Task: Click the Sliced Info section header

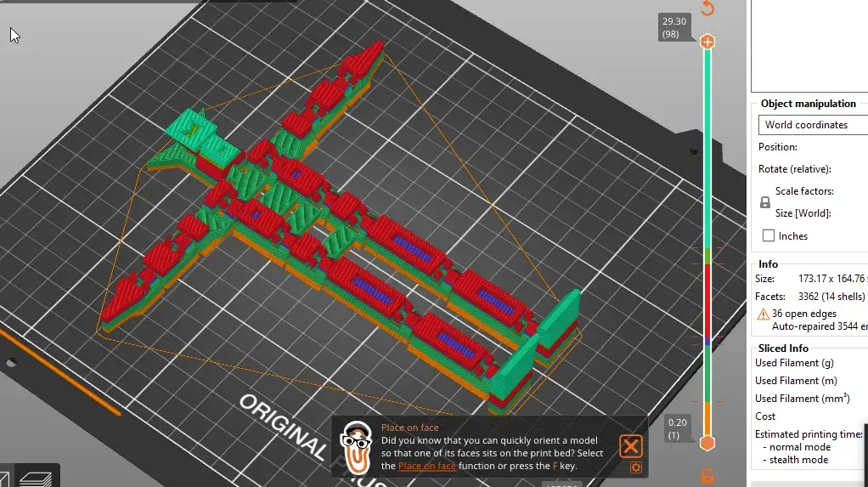Action: click(783, 348)
